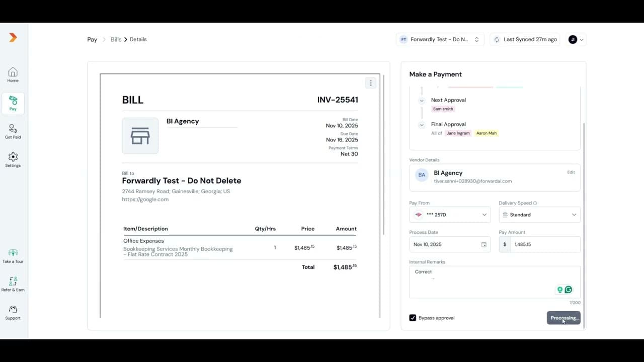This screenshot has width=644, height=362.
Task: Click the Office Expenses line item
Action: point(143,241)
